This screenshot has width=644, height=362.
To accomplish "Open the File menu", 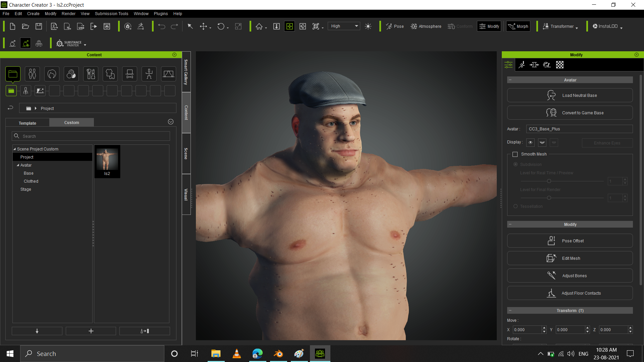I will [x=6, y=14].
